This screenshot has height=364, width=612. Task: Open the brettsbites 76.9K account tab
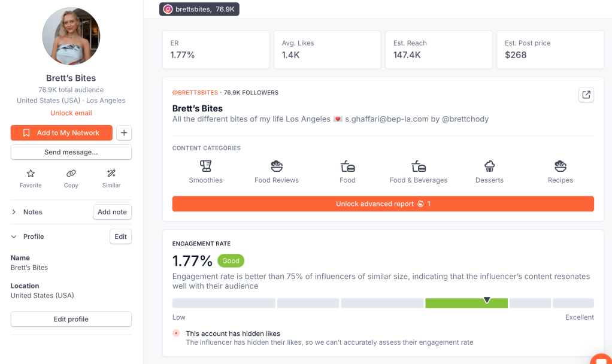pos(199,9)
